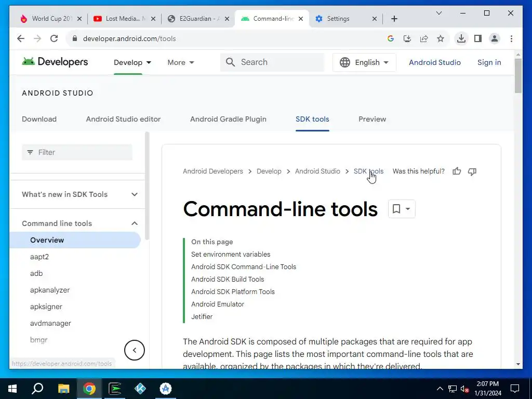Show hidden system tray icons

440,389
